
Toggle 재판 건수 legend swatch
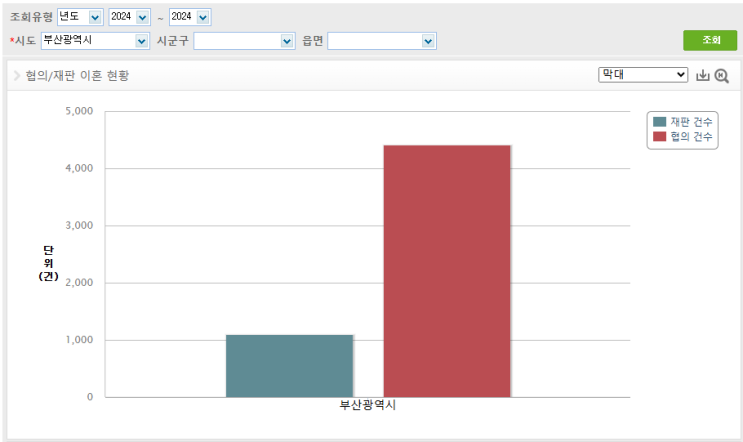[x=660, y=122]
